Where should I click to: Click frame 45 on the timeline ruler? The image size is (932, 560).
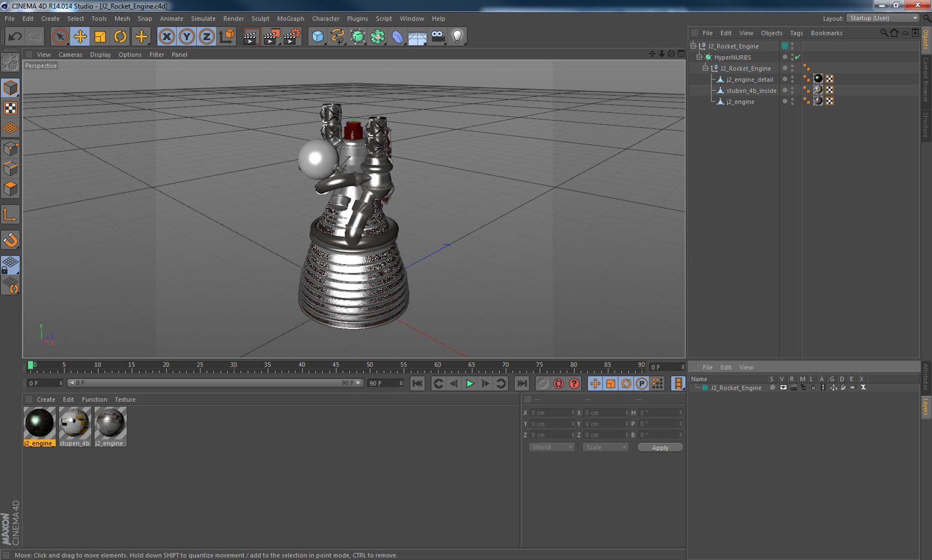coord(336,366)
